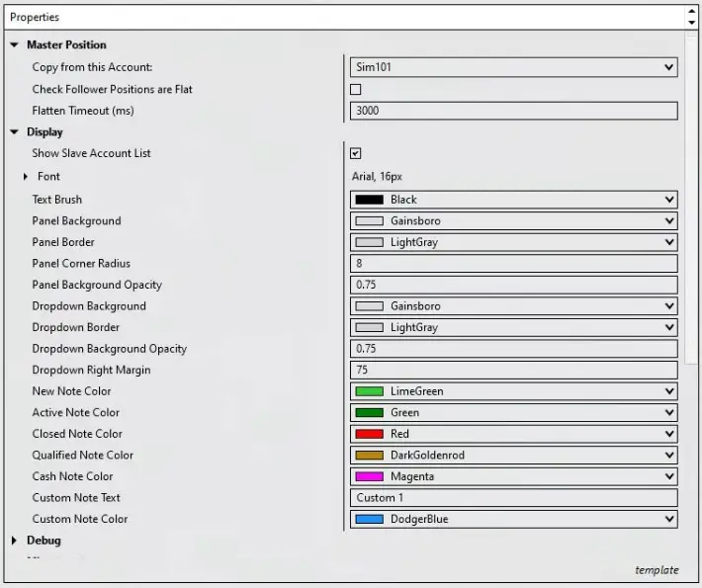Click the Magenta Cash Note color swatch
702x588 pixels.
click(x=369, y=476)
